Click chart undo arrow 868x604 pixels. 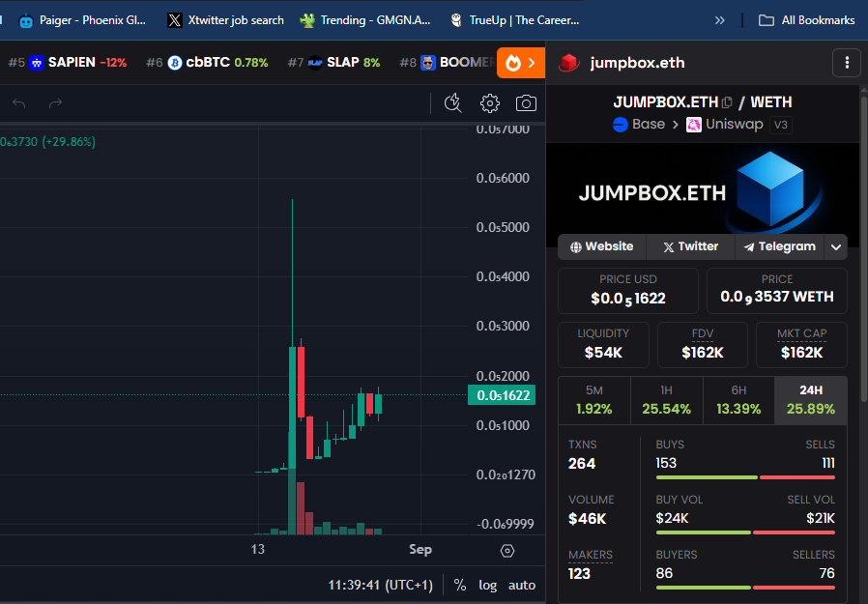point(18,103)
